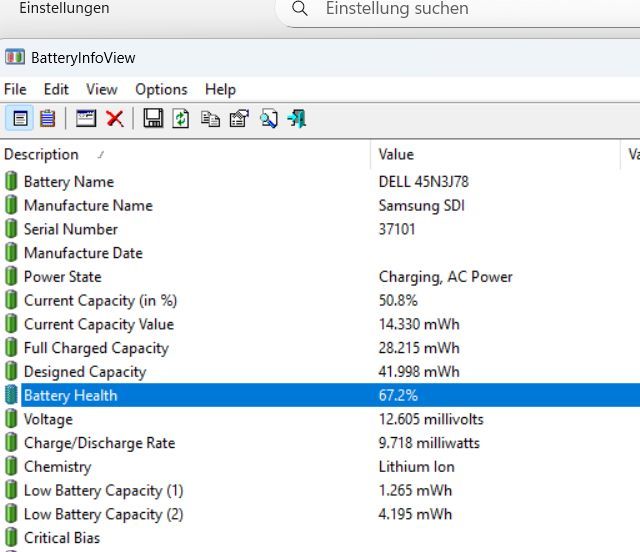
Task: Click the red X delete icon
Action: click(x=115, y=119)
